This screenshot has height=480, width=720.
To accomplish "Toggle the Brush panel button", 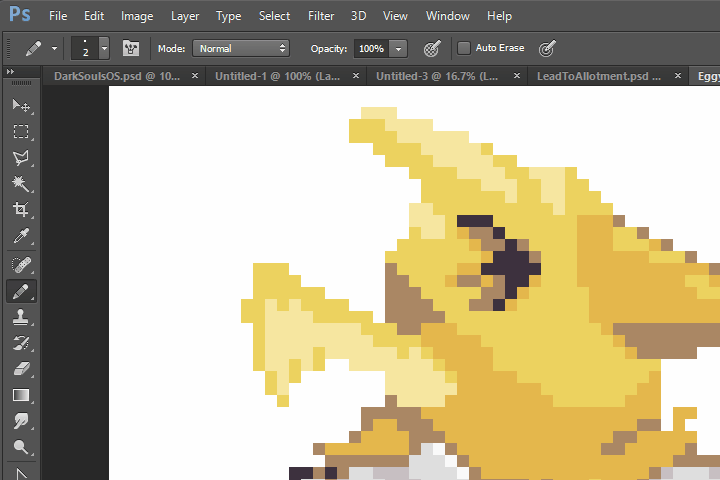I will tap(131, 48).
